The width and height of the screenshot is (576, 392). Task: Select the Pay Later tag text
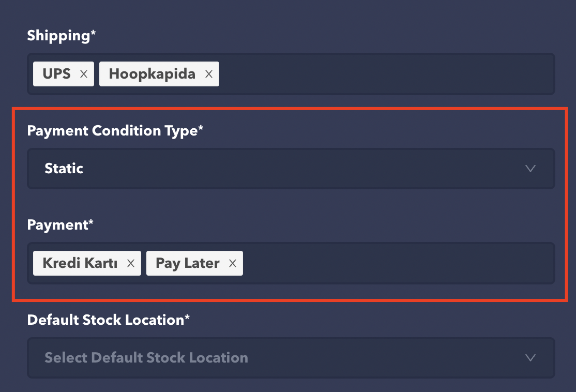coord(188,263)
